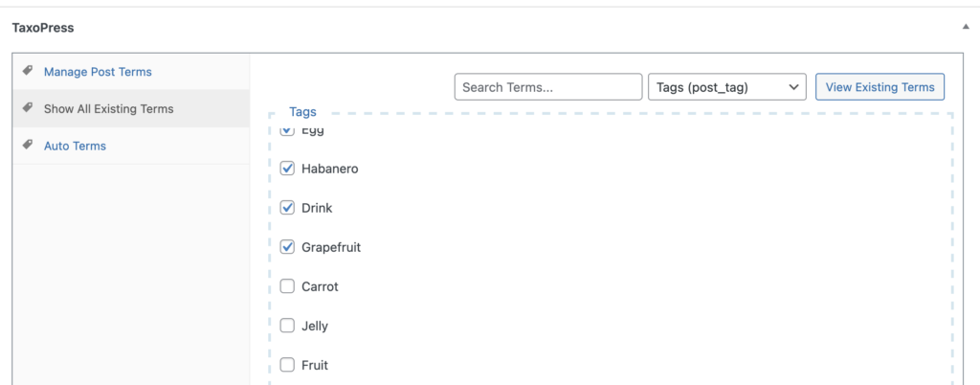Select the Show All Existing Terms tab

point(108,109)
